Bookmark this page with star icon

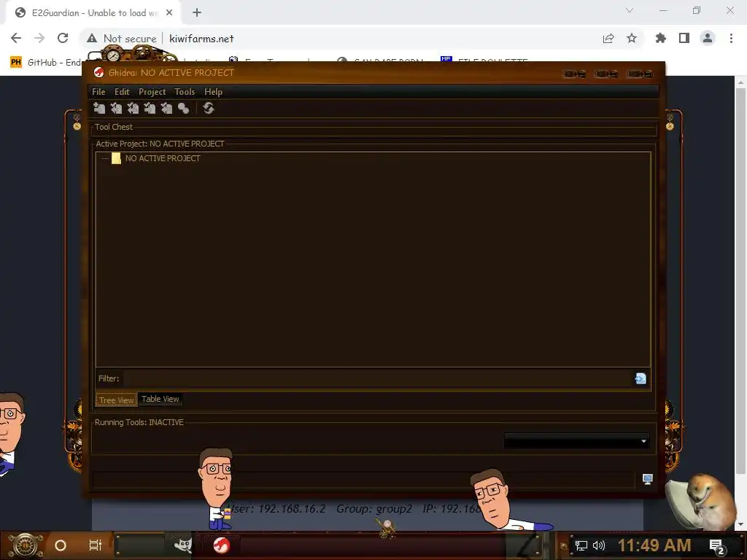632,39
